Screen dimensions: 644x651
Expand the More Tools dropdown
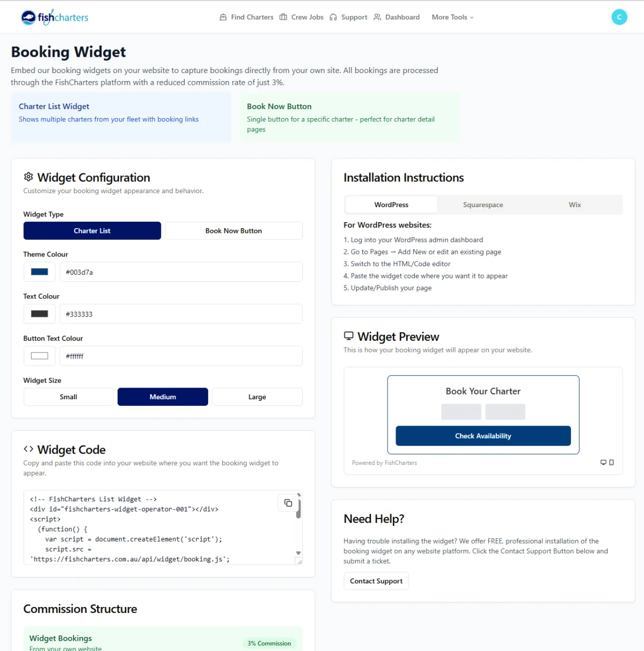(453, 17)
